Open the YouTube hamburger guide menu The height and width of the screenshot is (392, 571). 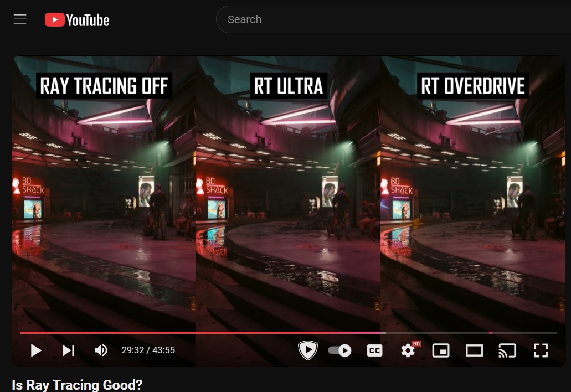[20, 19]
